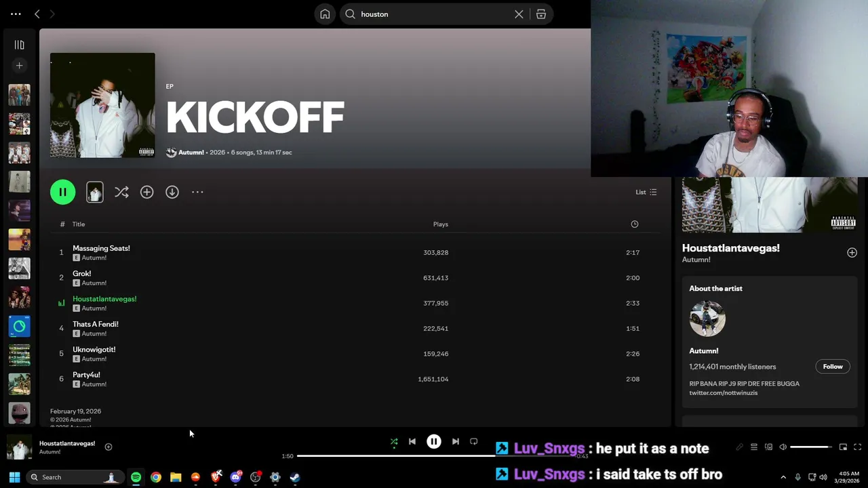Open Autumn! artist link in album header
The image size is (868, 488).
point(191,152)
